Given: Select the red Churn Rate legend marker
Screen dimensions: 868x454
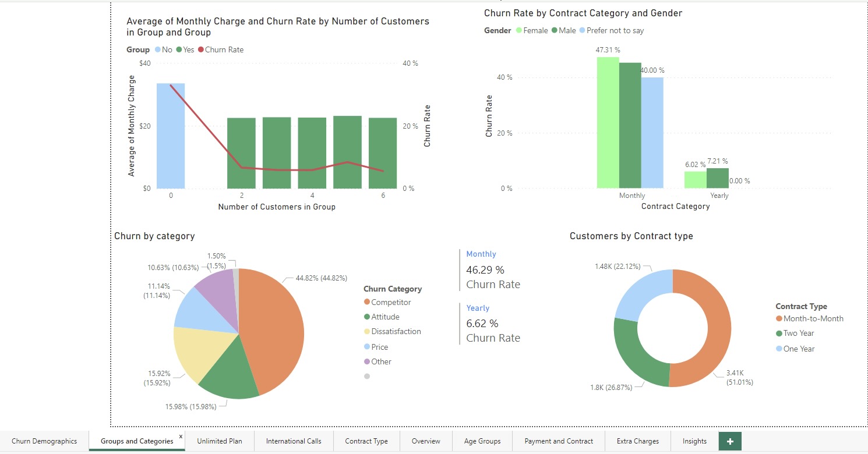Looking at the screenshot, I should (x=202, y=49).
